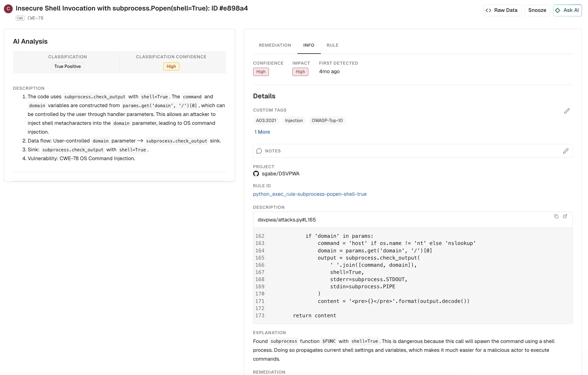Click the CWE-78 label under the title

tap(35, 18)
